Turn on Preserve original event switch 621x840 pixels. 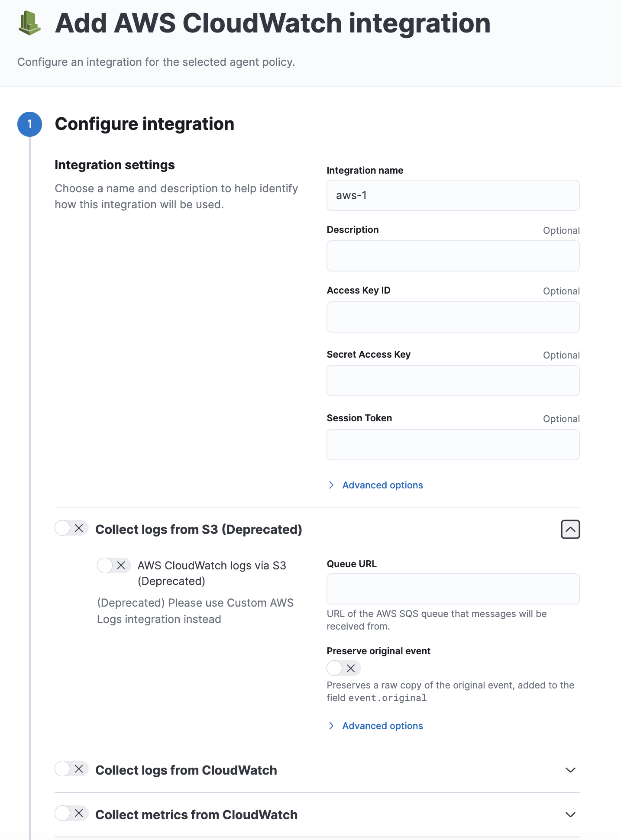click(343, 668)
